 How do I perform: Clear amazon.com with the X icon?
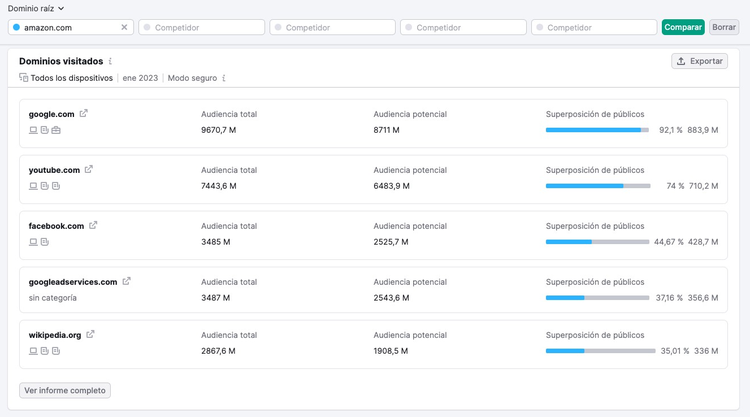(124, 27)
